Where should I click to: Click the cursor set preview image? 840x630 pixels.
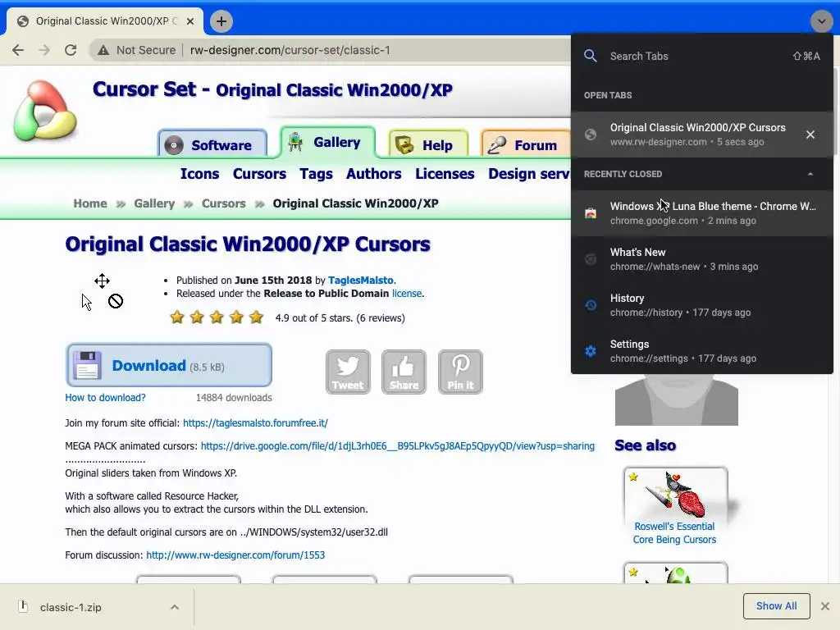point(102,292)
